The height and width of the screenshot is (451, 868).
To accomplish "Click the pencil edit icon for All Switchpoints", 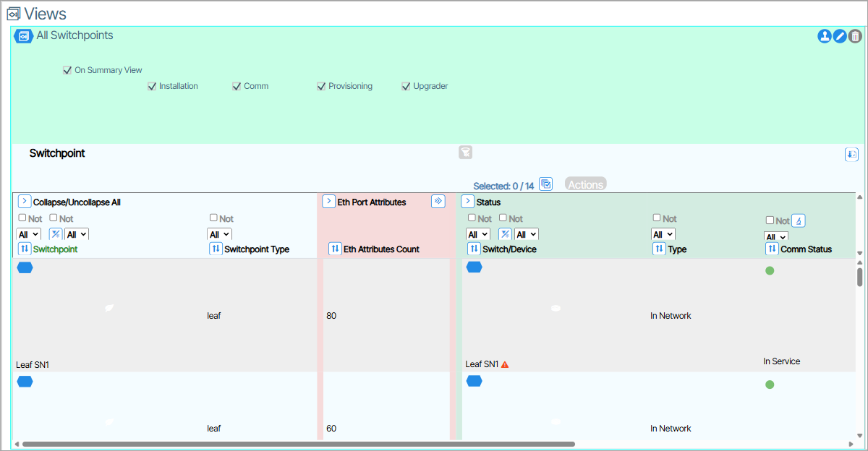I will point(840,36).
